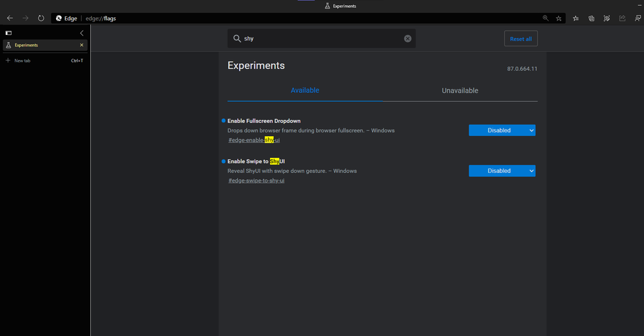The width and height of the screenshot is (644, 336).
Task: Clear the 'shy' search text
Action: tap(407, 39)
